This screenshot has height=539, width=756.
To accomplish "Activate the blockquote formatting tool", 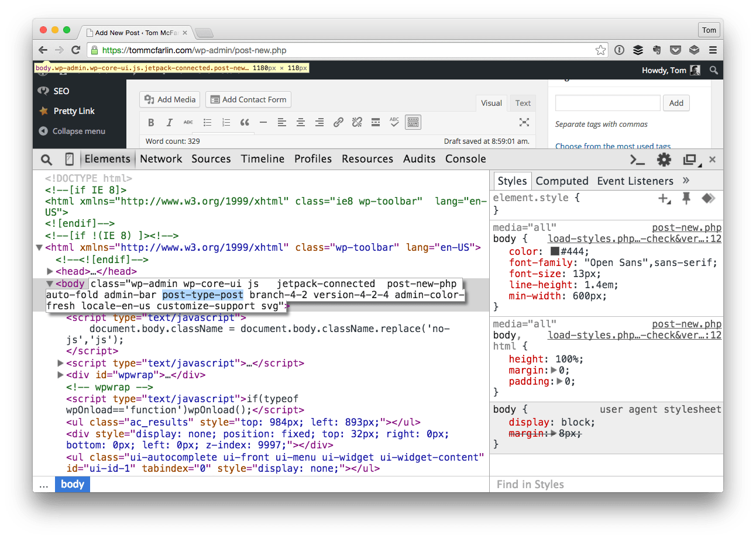I will tap(245, 122).
